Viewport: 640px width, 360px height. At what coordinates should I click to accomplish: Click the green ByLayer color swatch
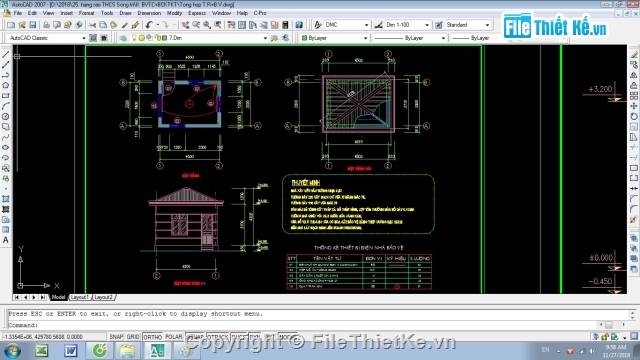coord(304,38)
